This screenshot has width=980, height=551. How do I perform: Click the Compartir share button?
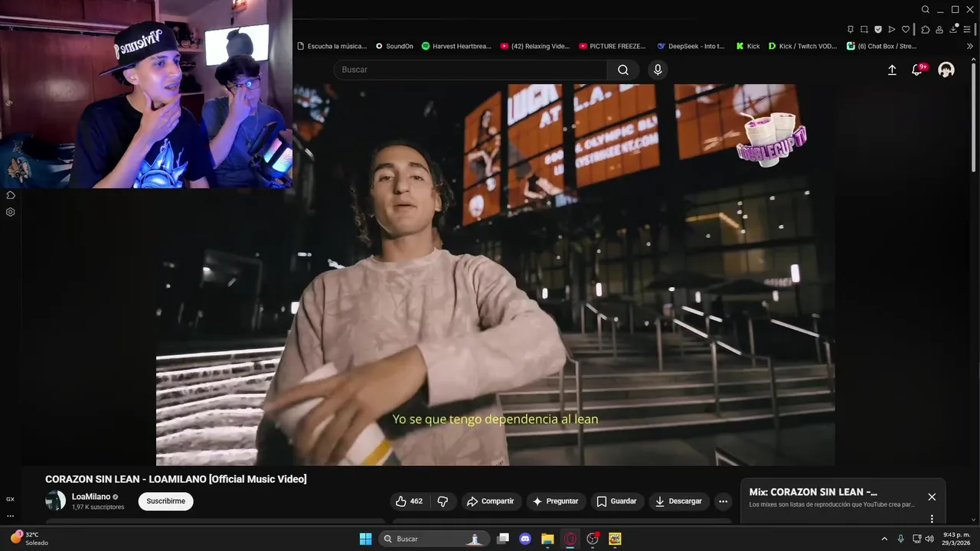(x=491, y=501)
